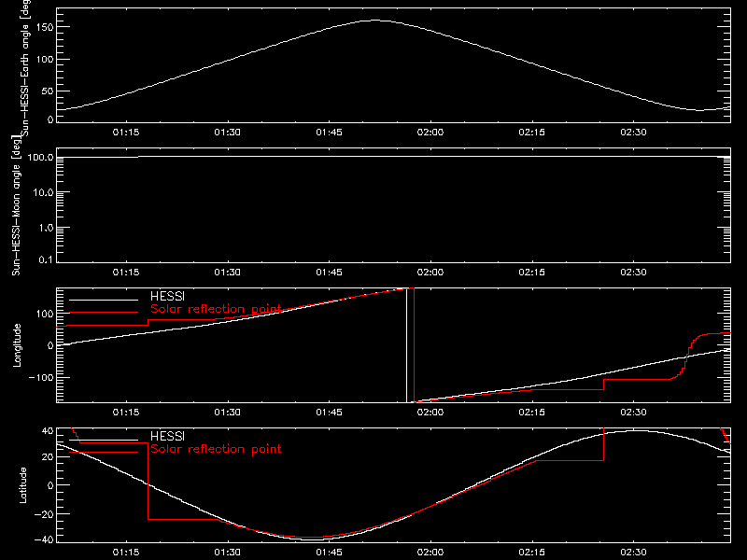Click the -40 tick on Latitude axis
This screenshot has height=560, width=747.
[x=44, y=540]
